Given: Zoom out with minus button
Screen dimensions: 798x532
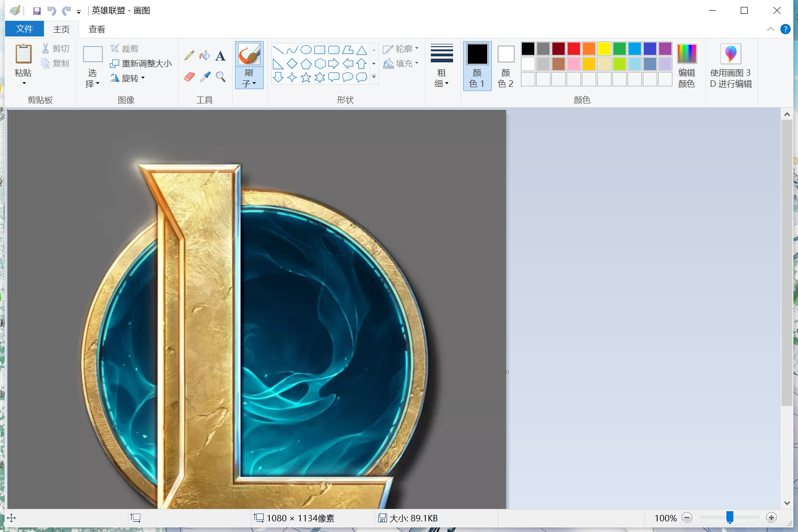Looking at the screenshot, I should pyautogui.click(x=687, y=518).
